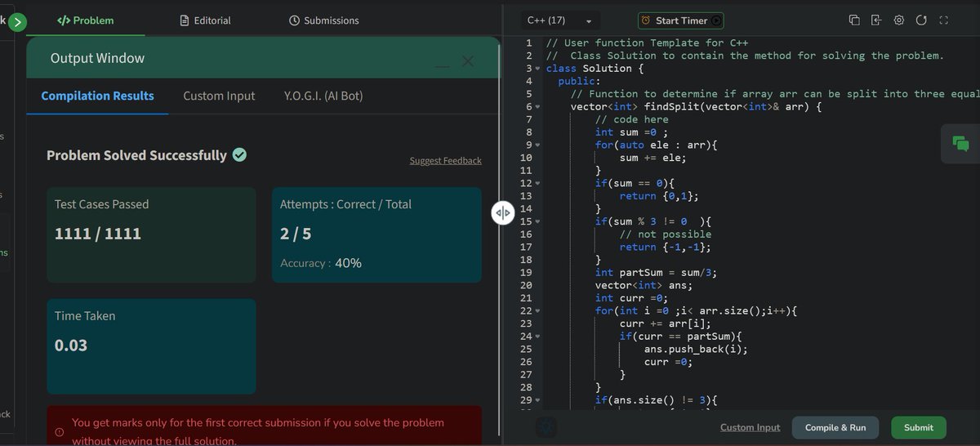The width and height of the screenshot is (980, 446).
Task: Click the Time Taken card
Action: tap(151, 346)
